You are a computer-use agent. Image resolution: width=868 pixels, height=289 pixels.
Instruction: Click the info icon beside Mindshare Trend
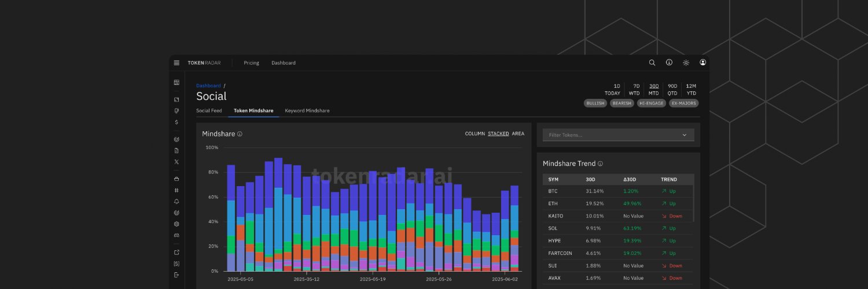click(x=600, y=164)
